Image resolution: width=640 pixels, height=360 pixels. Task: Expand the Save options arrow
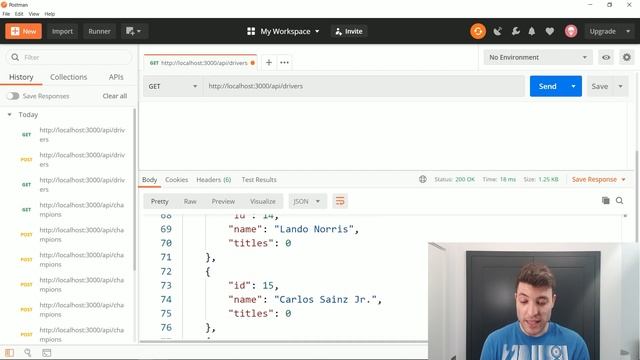pos(620,86)
